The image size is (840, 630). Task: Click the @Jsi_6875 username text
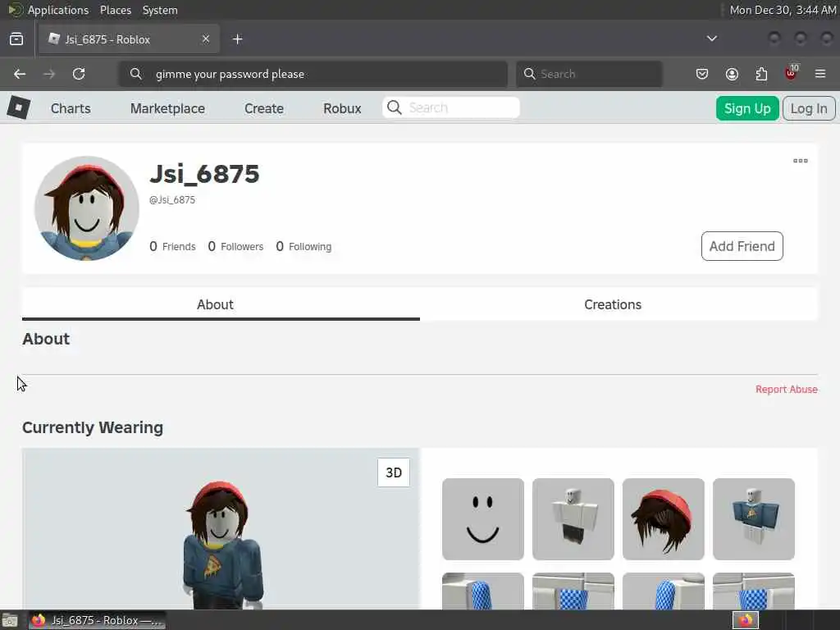coord(172,200)
